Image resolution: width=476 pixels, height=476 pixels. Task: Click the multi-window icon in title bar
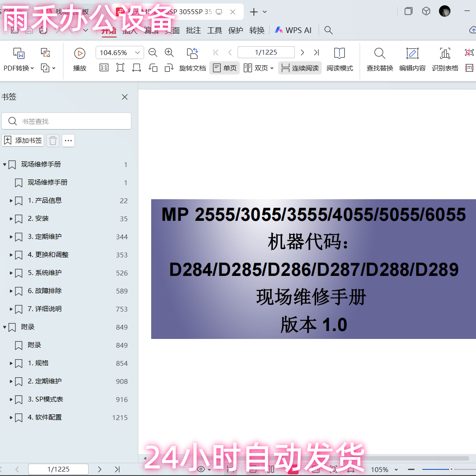(x=409, y=11)
